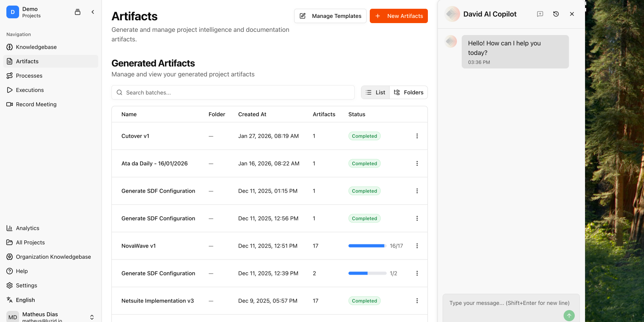Image resolution: width=644 pixels, height=322 pixels.
Task: Open Record Meeting in the sidebar
Action: pos(36,104)
